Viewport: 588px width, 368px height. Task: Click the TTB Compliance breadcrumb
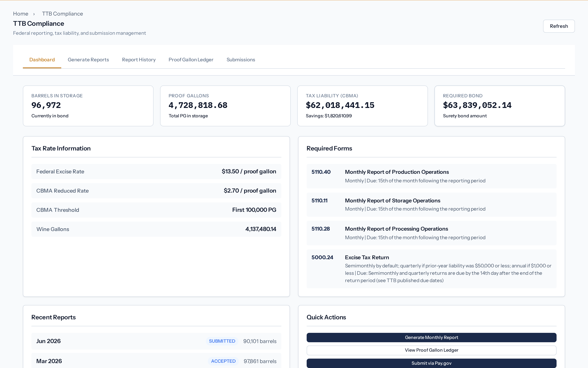pyautogui.click(x=62, y=14)
